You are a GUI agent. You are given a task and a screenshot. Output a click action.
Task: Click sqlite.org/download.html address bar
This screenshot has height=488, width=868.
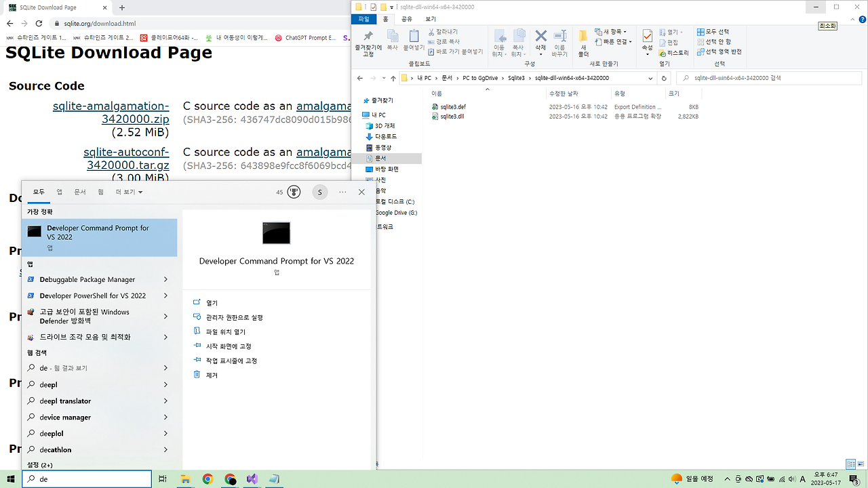pos(100,23)
